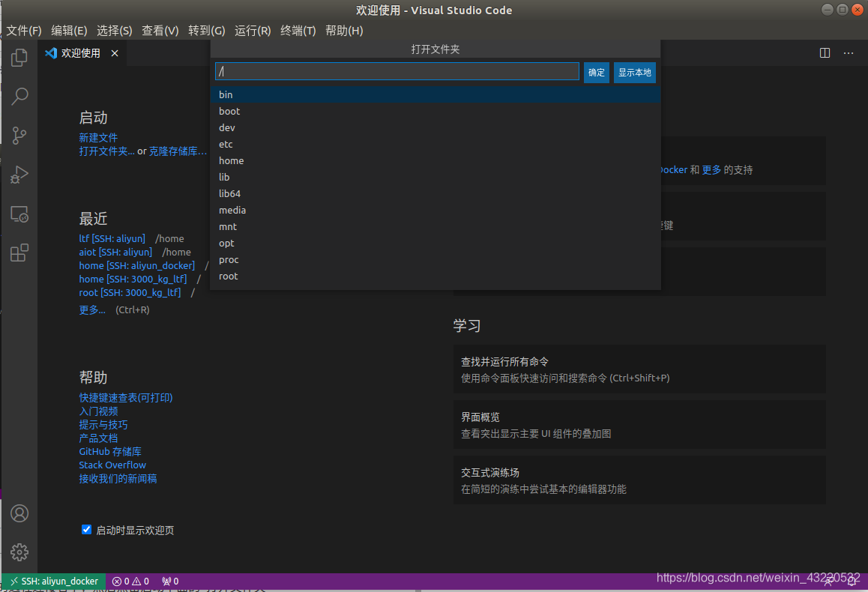The height and width of the screenshot is (592, 868).
Task: Select the bin folder entry
Action: [435, 94]
